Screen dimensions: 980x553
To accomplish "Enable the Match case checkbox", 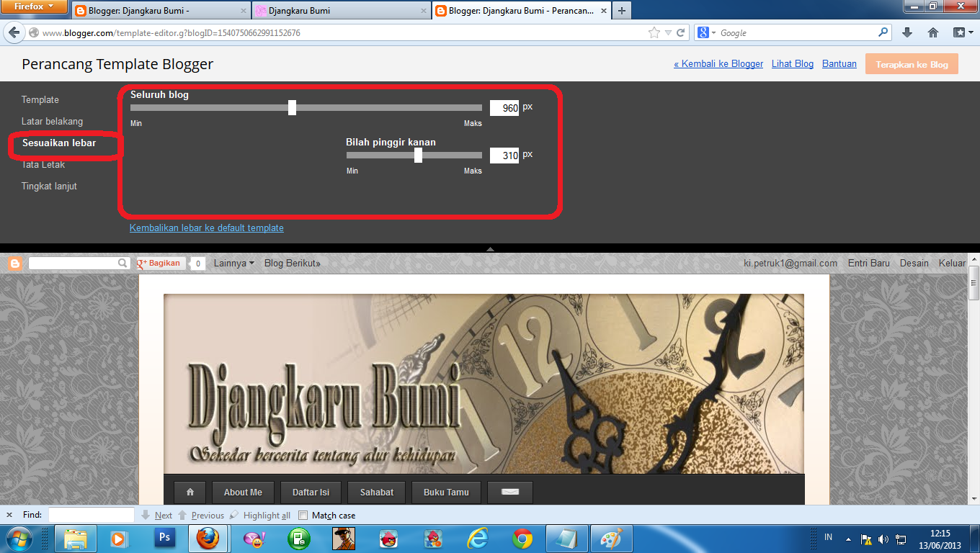I will tap(304, 515).
